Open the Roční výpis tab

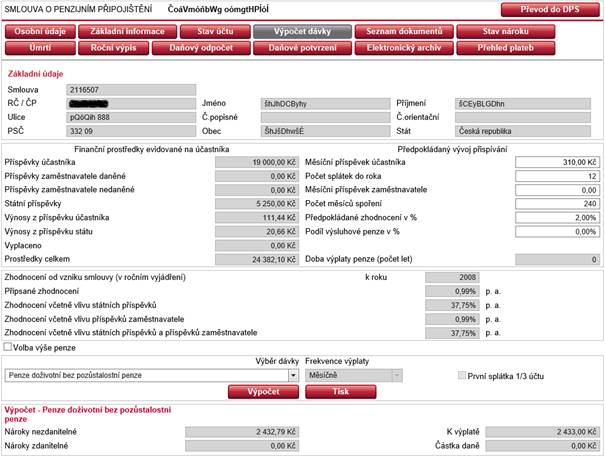pyautogui.click(x=120, y=48)
